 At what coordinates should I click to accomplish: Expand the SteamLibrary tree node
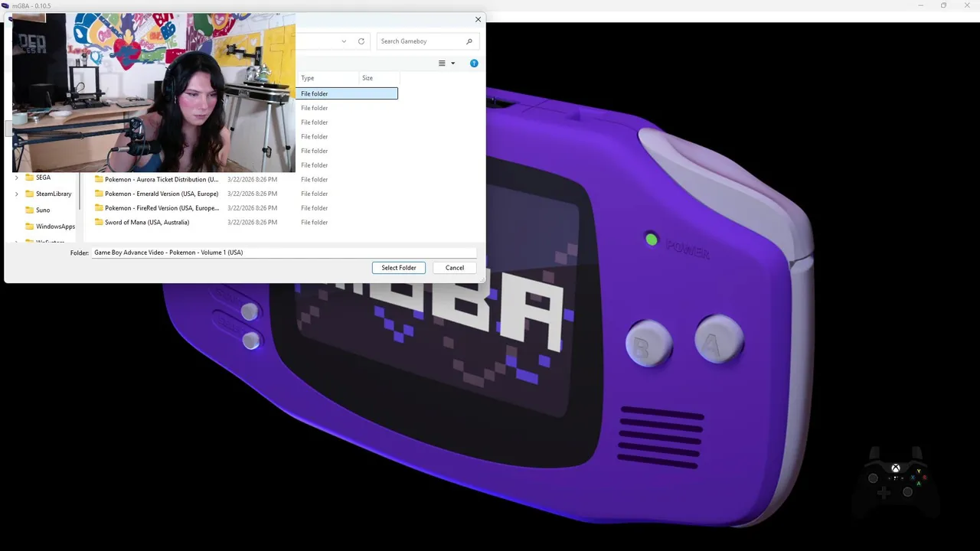(17, 194)
